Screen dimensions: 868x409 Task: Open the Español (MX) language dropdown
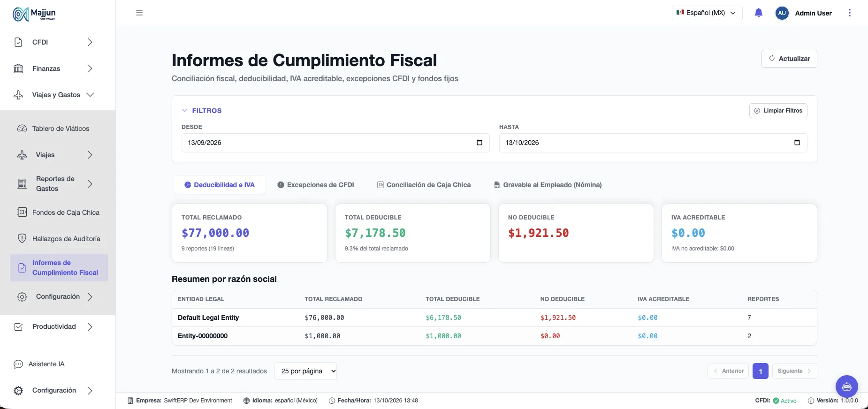pos(707,13)
